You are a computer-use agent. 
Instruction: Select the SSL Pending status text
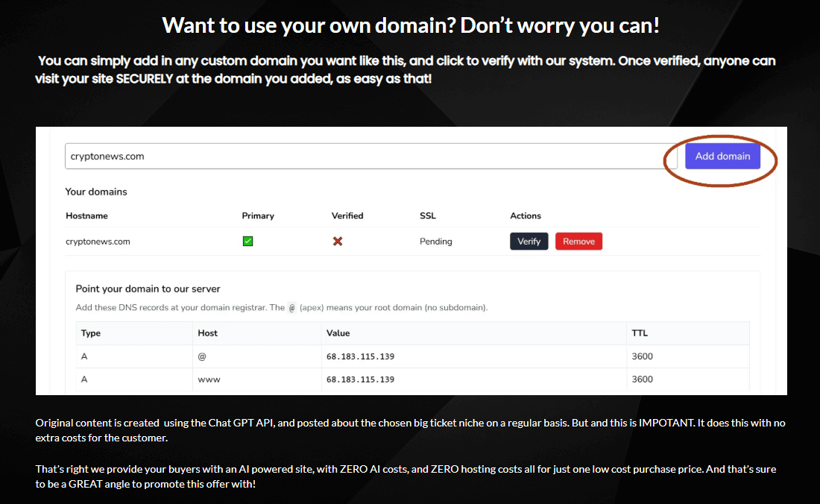436,241
